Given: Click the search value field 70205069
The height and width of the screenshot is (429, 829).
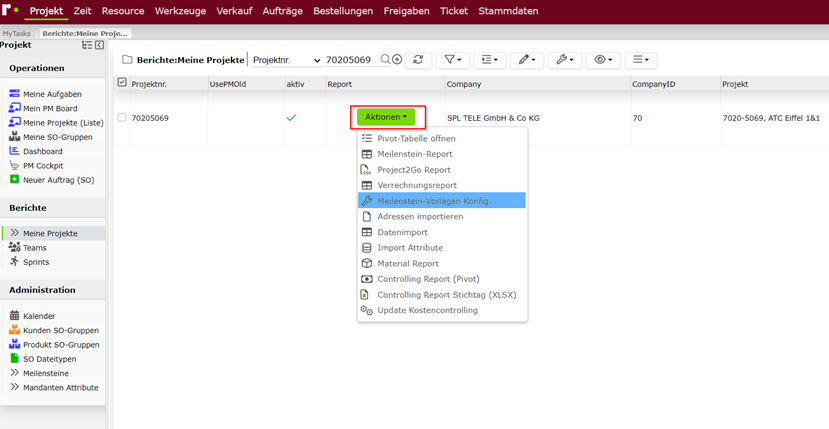Looking at the screenshot, I should tap(351, 60).
